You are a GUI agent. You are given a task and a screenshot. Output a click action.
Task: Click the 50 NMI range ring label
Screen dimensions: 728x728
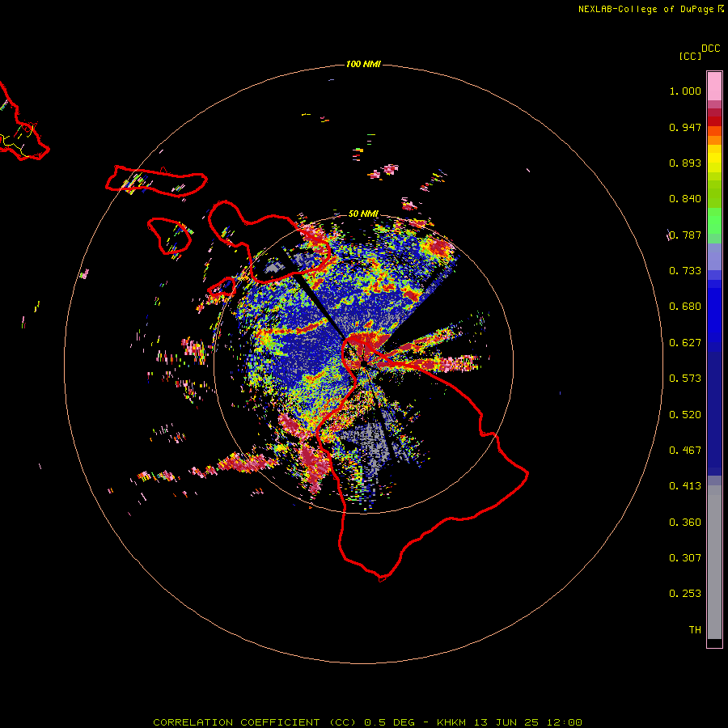[x=363, y=214]
